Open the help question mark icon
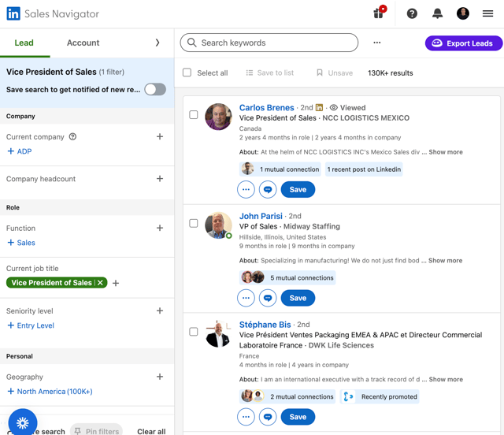 pos(412,13)
